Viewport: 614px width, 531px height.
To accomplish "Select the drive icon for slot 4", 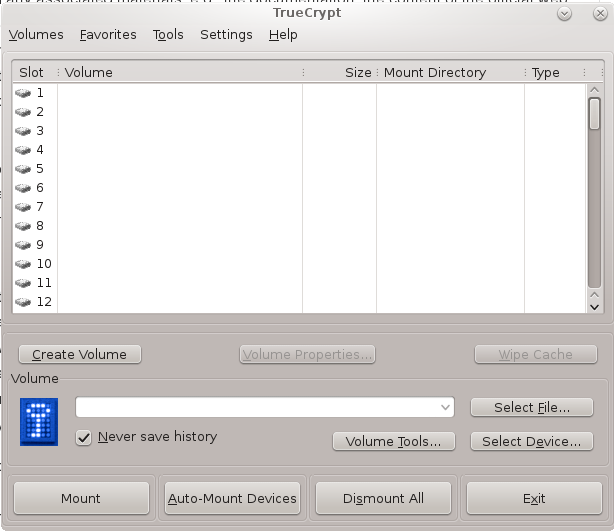I will click(x=23, y=150).
